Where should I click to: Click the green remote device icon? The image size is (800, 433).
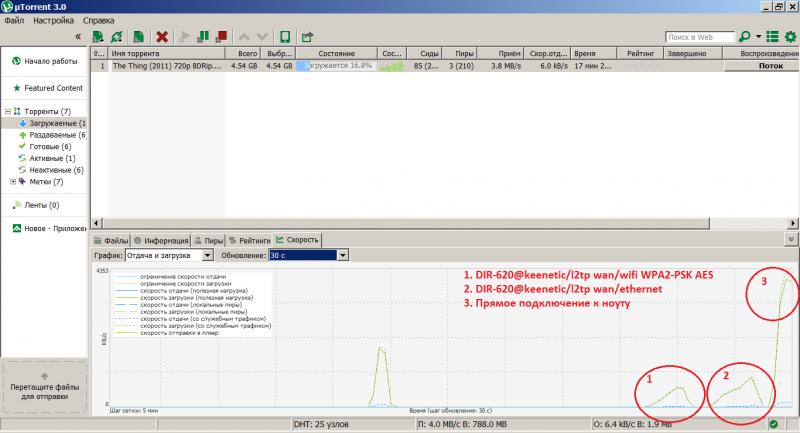click(285, 37)
